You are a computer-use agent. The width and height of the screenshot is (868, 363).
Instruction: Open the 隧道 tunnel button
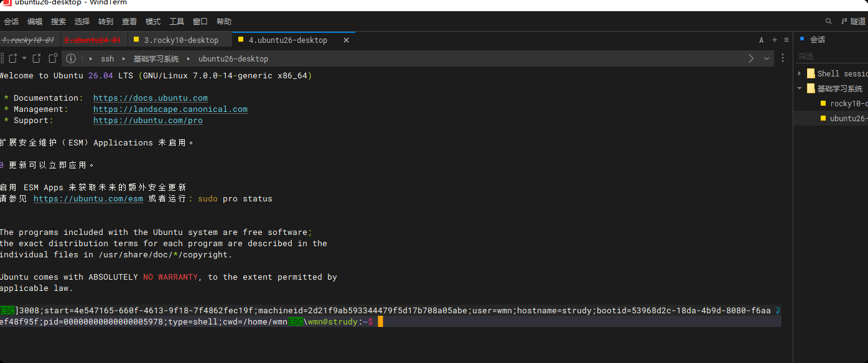pos(853,21)
